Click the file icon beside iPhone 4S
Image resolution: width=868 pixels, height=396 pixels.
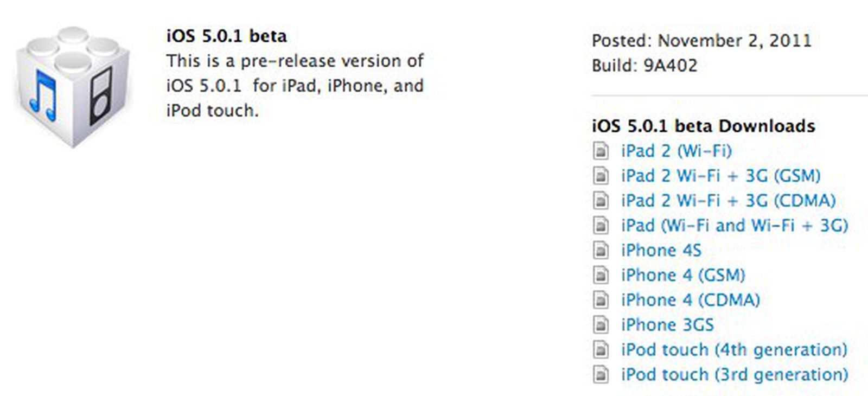click(601, 250)
